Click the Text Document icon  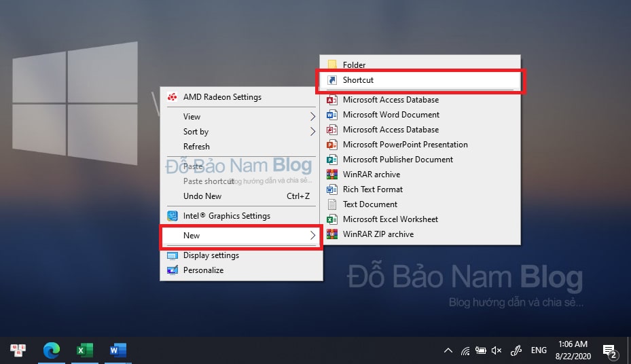pyautogui.click(x=332, y=204)
